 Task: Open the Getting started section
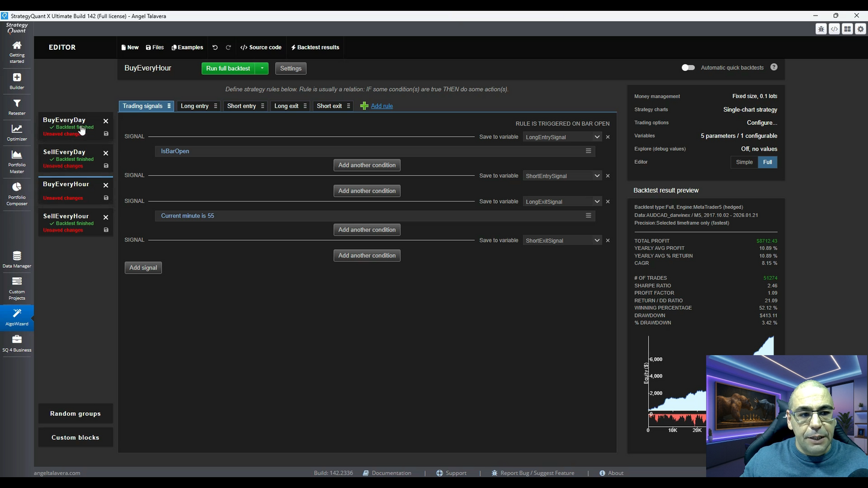click(17, 52)
